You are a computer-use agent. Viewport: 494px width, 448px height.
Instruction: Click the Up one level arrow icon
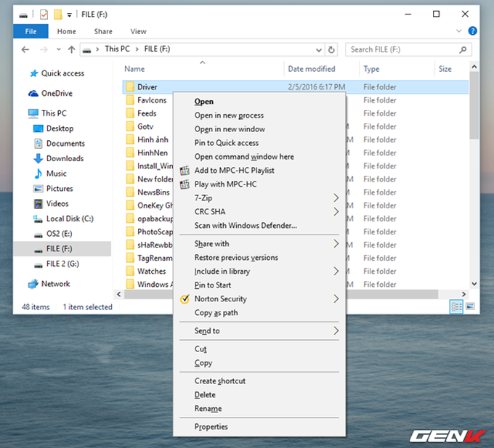71,49
